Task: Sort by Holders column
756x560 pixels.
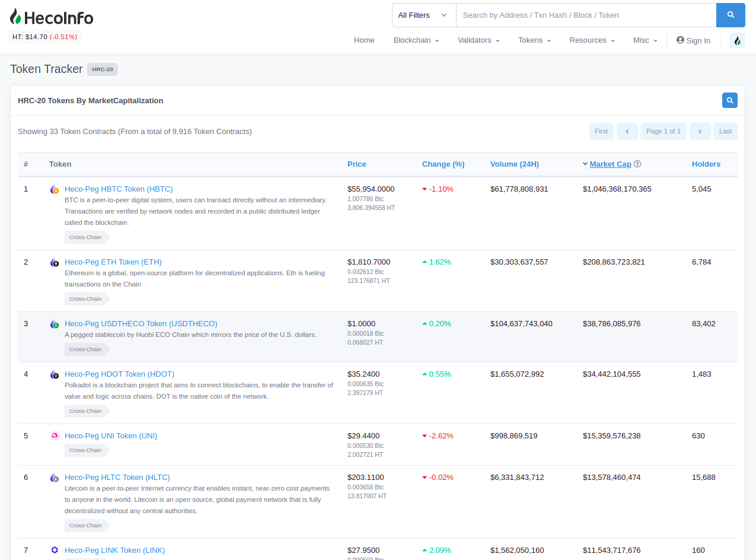Action: (x=706, y=164)
